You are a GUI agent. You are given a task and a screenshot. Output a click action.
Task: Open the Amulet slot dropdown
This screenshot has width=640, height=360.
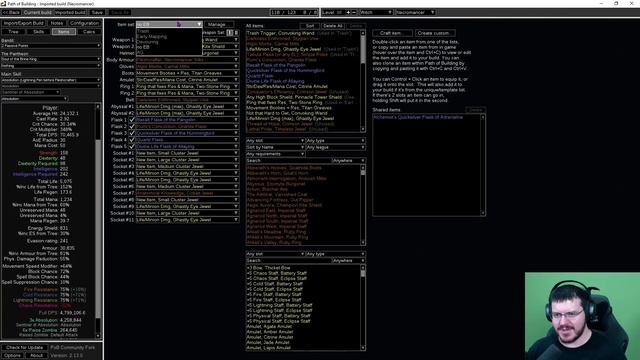(x=187, y=80)
